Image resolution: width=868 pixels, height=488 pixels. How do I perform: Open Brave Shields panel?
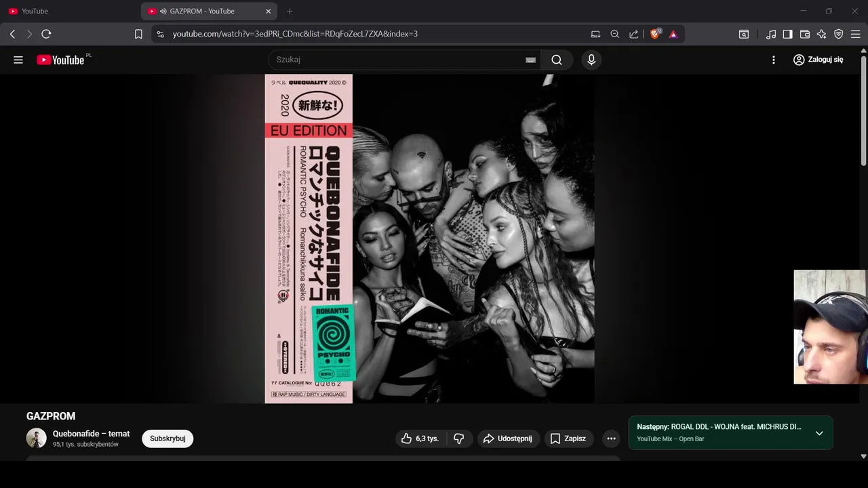coord(655,34)
